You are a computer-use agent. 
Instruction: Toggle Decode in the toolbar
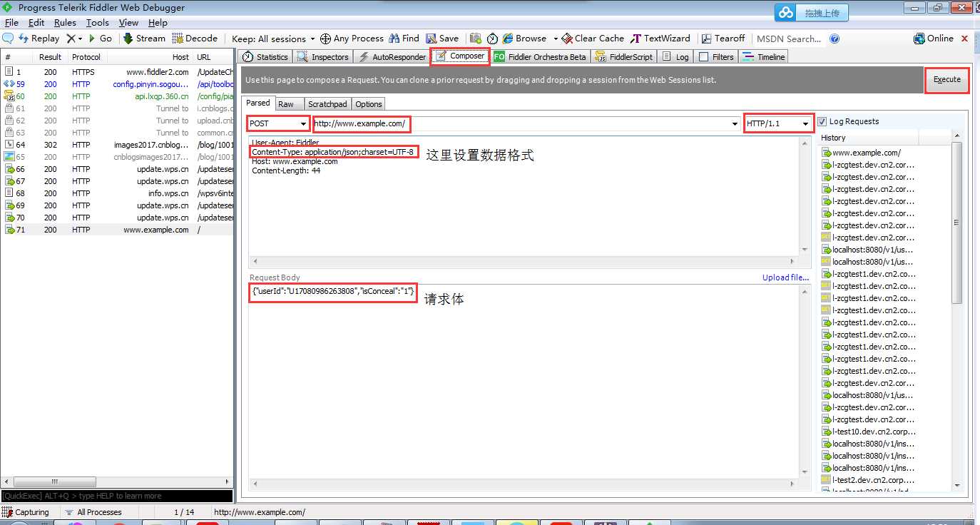click(x=195, y=39)
